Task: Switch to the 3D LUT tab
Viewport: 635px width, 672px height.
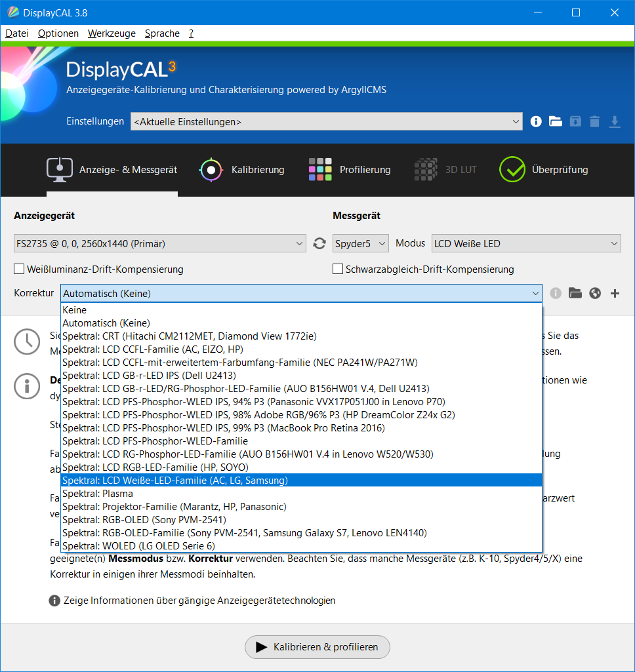Action: pyautogui.click(x=445, y=170)
